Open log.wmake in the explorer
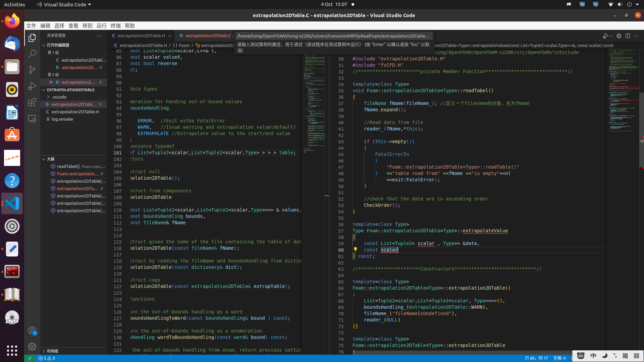The width and height of the screenshot is (644, 362). point(62,119)
